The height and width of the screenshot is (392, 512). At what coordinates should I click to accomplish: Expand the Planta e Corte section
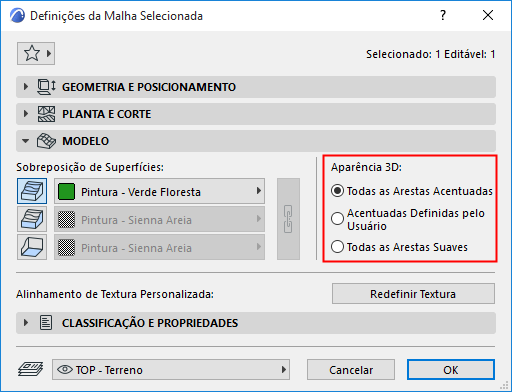pyautogui.click(x=26, y=114)
